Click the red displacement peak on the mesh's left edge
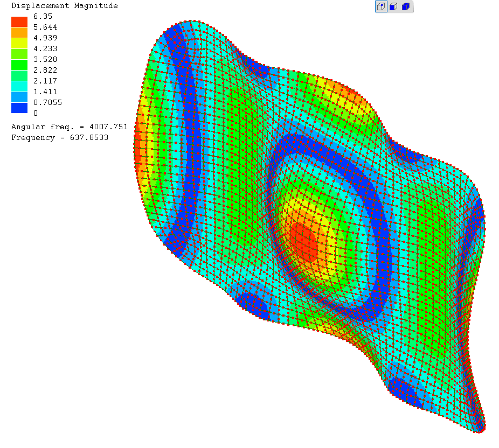Image resolution: width=499 pixels, height=448 pixels. (138, 150)
